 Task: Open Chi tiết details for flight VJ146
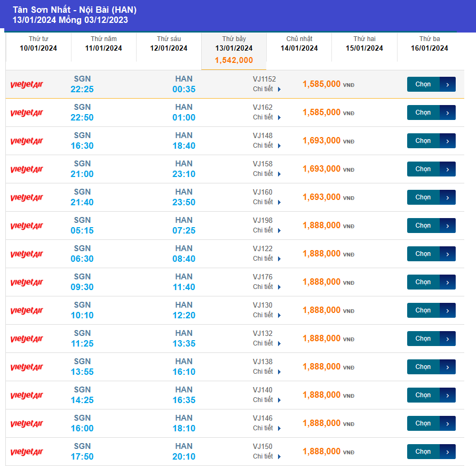coord(266,428)
